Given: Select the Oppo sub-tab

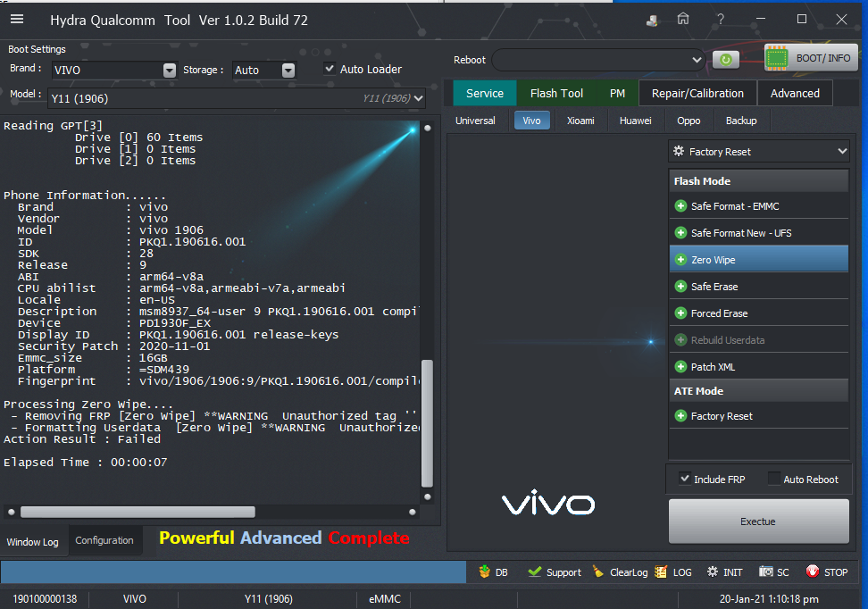Looking at the screenshot, I should pos(689,121).
